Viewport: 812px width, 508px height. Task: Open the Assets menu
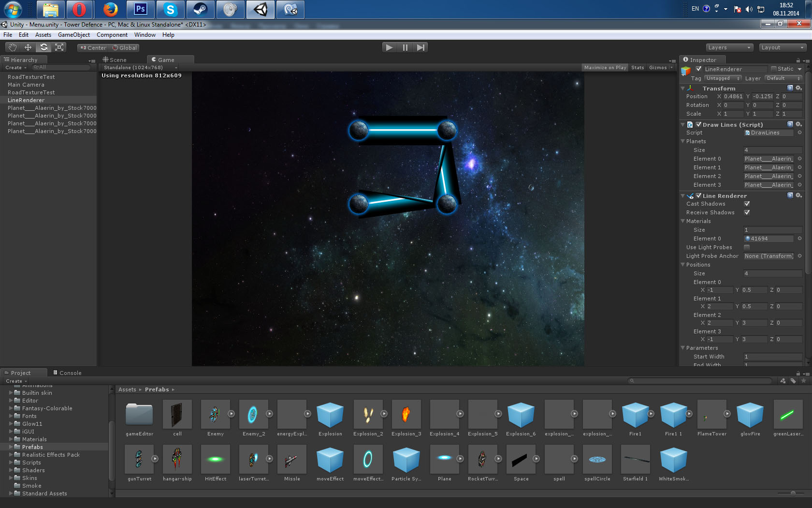point(43,35)
